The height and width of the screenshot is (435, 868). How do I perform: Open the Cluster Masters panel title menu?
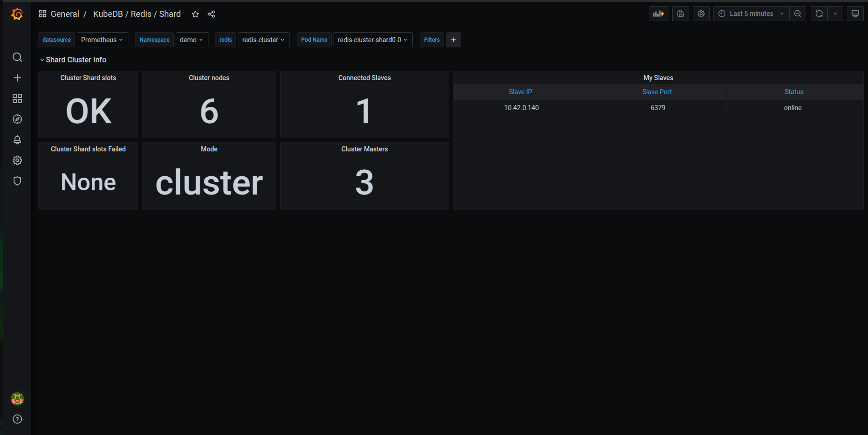(x=364, y=149)
